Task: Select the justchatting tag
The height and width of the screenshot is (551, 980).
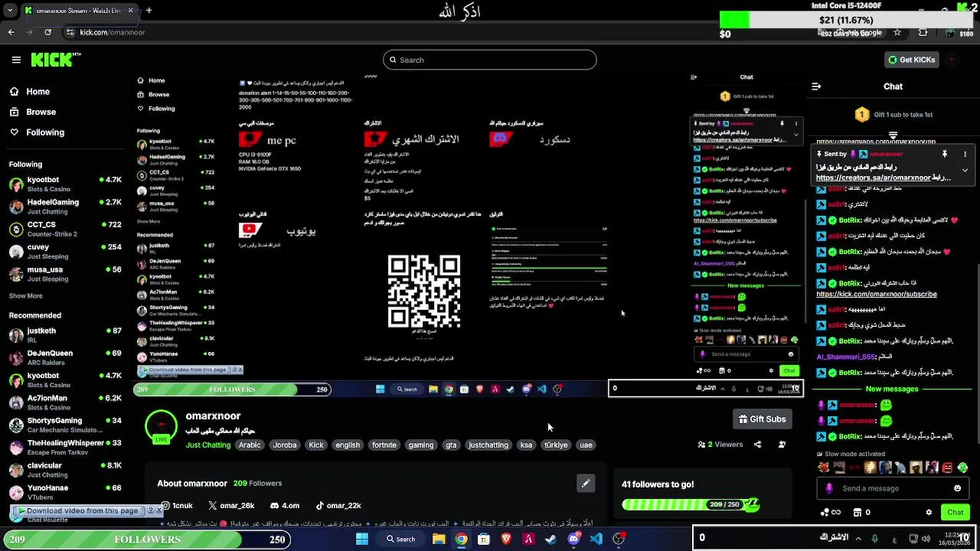Action: tap(488, 445)
